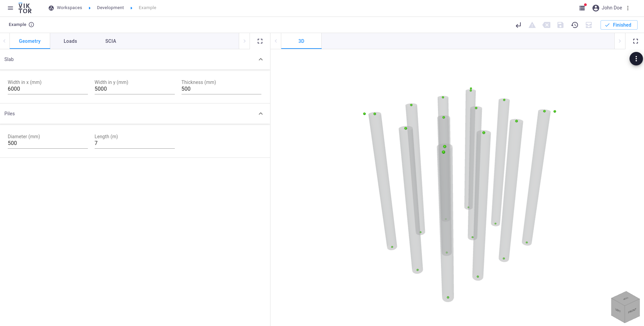Open the John Doe account options menu
The height and width of the screenshot is (326, 644).
point(628,8)
